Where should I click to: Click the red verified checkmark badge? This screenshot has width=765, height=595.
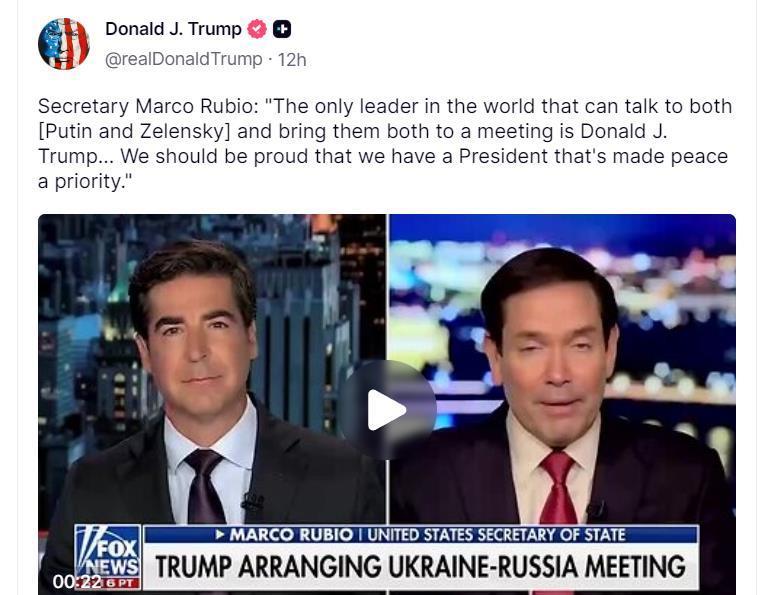[x=257, y=29]
